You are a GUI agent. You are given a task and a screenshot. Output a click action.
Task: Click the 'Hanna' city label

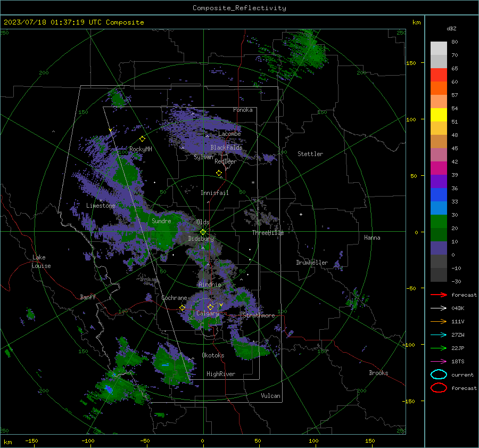[x=372, y=238]
